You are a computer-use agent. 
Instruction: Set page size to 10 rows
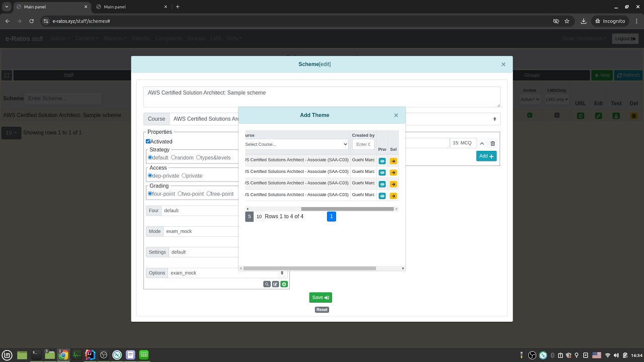coord(259,217)
